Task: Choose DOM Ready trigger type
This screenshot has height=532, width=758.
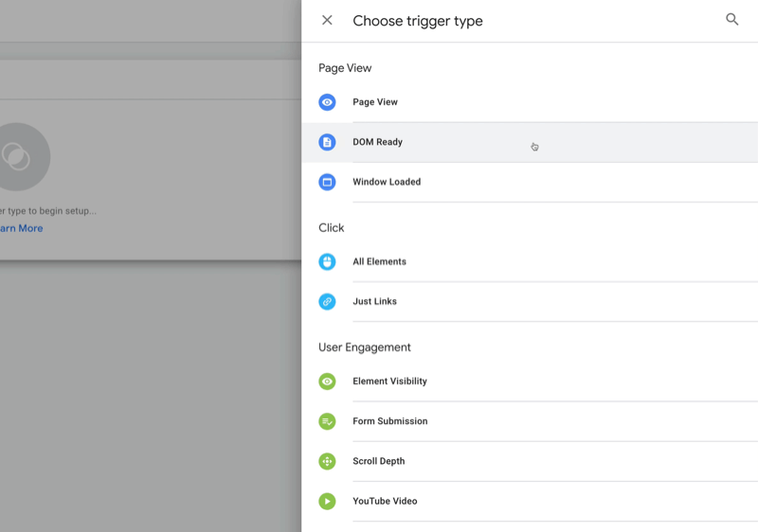Action: click(x=377, y=142)
